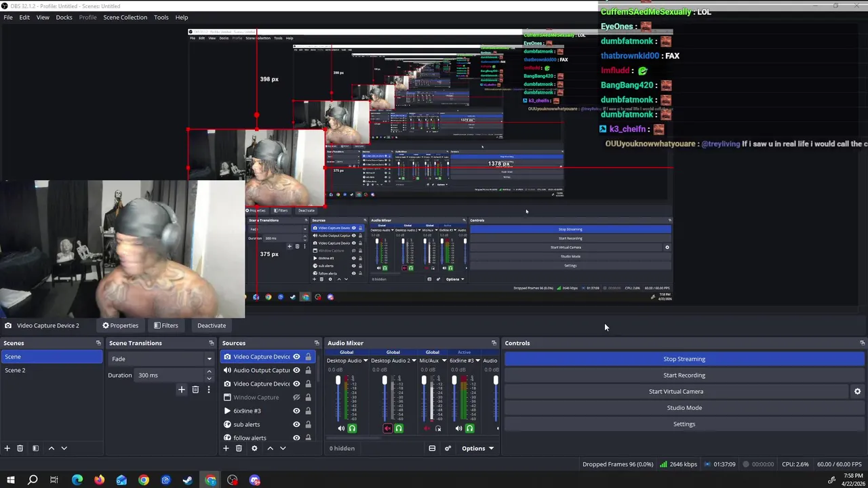Float the Scene Transitions dock panel
868x488 pixels.
coord(211,343)
